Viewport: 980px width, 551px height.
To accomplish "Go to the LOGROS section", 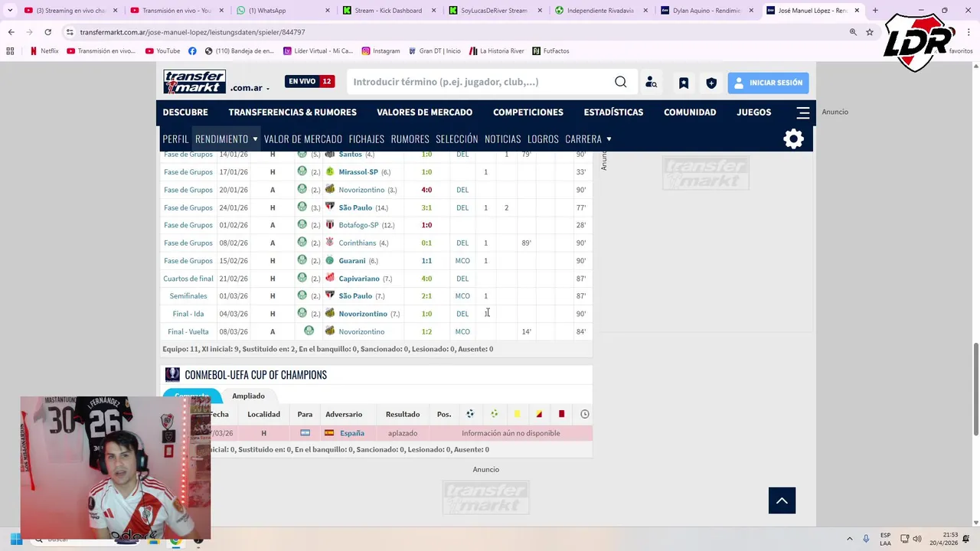I will click(543, 139).
